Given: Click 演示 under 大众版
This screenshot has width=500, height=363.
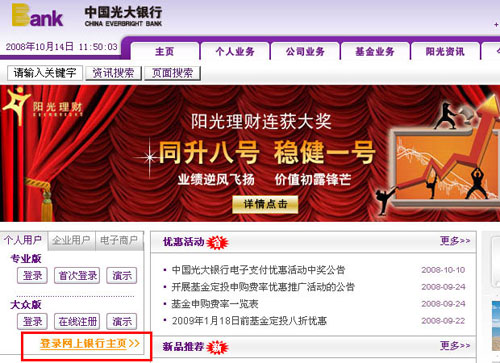Looking at the screenshot, I should coord(122,322).
